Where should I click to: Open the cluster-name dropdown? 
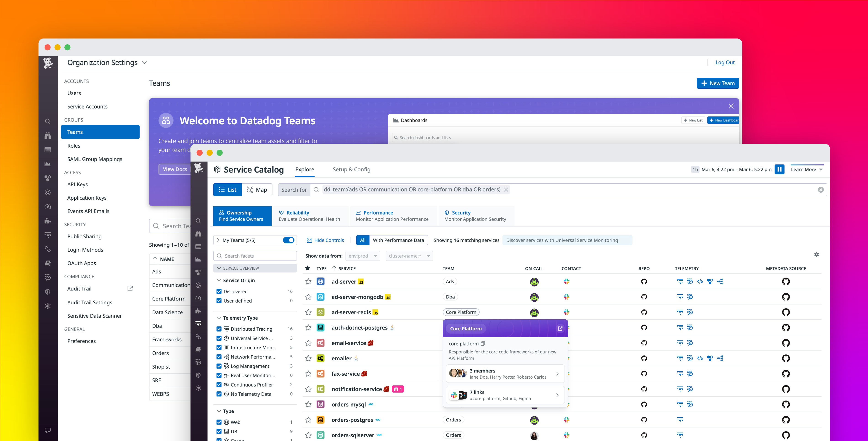[x=409, y=255]
